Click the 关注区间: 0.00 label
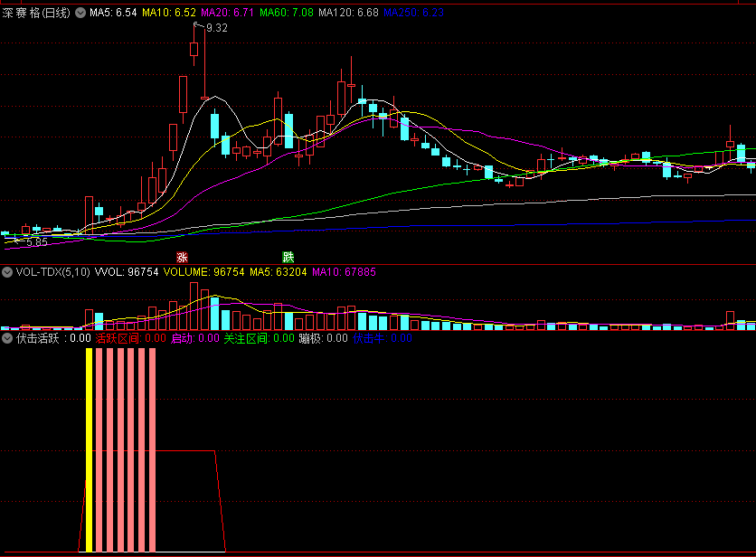This screenshot has height=557, width=756. coord(260,338)
